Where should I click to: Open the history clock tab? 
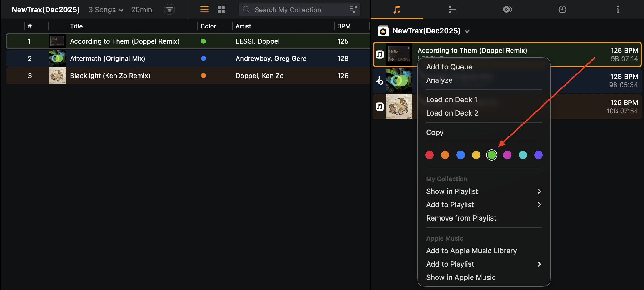click(562, 10)
